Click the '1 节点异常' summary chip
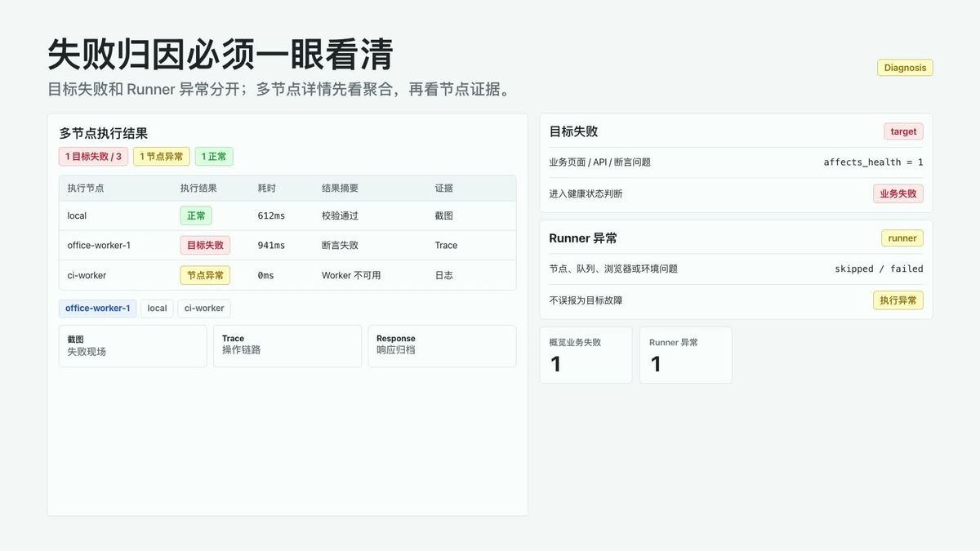Image resolution: width=980 pixels, height=551 pixels. coord(162,156)
